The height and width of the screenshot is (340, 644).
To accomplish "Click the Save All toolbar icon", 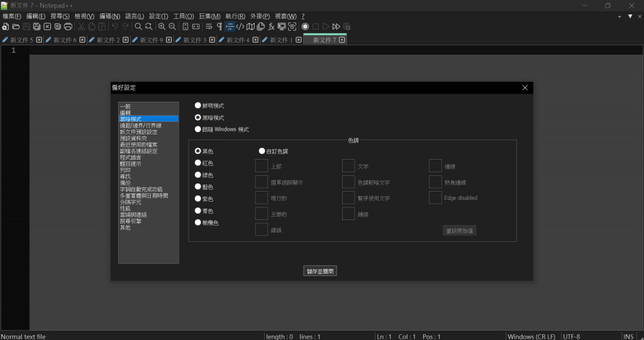I will click(x=37, y=26).
